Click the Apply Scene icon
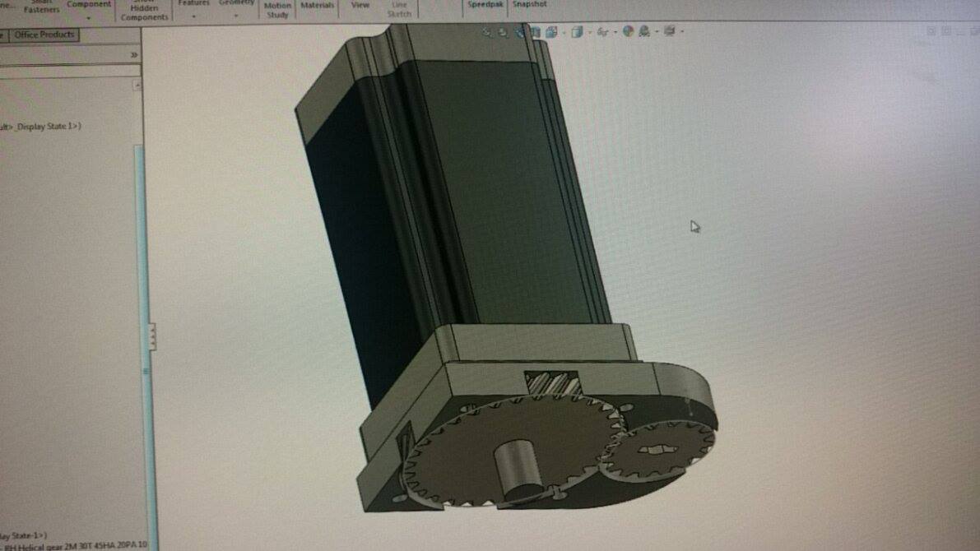Image resolution: width=980 pixels, height=551 pixels. pos(644,30)
